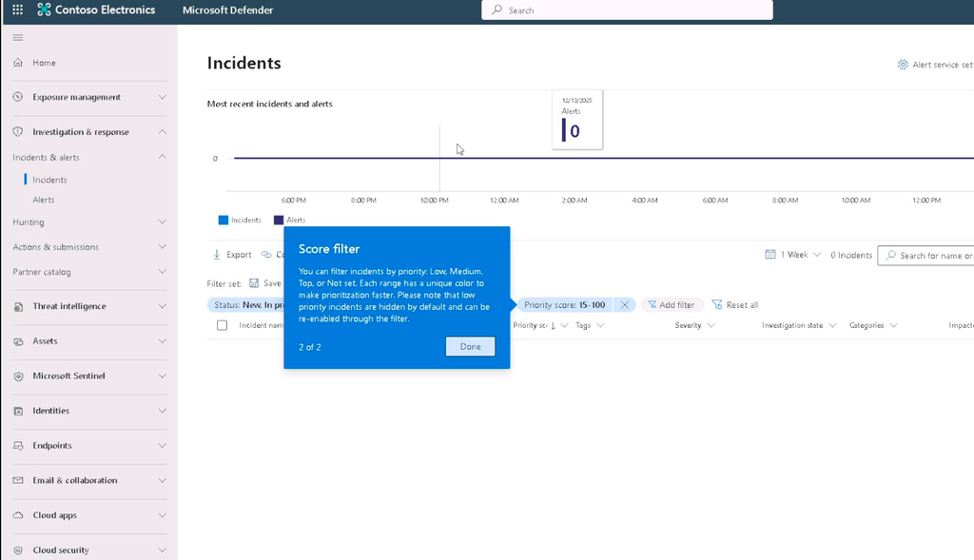Toggle the Incidents legend swatch in the chart
974x560 pixels.
pos(223,220)
